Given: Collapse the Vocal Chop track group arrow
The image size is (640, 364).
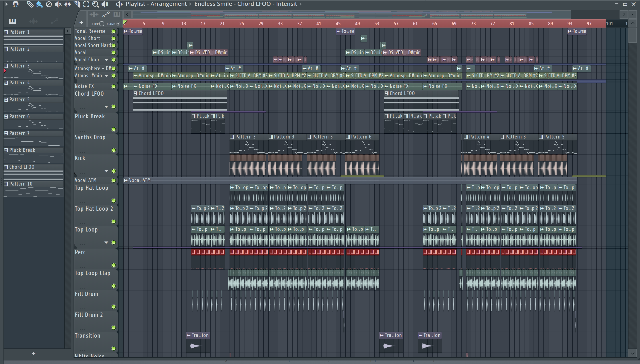Looking at the screenshot, I should [x=106, y=60].
